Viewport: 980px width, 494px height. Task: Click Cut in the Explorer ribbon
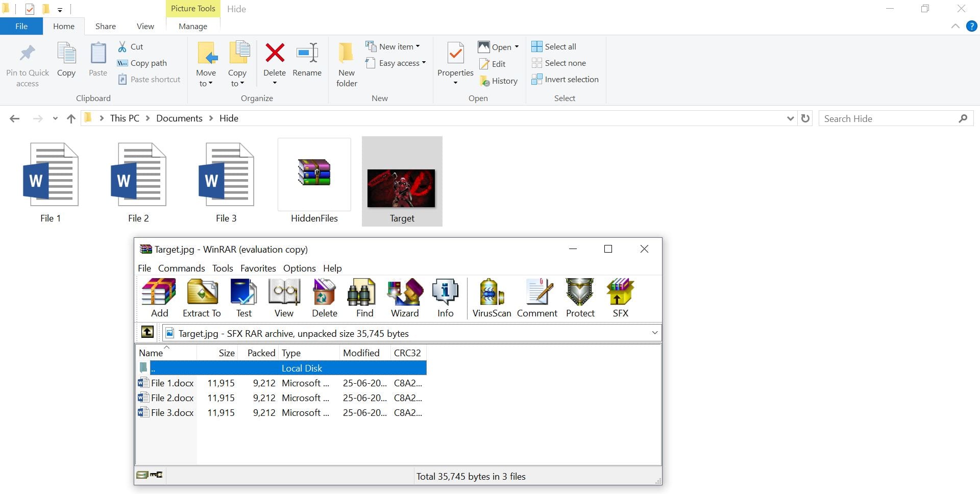pos(131,46)
